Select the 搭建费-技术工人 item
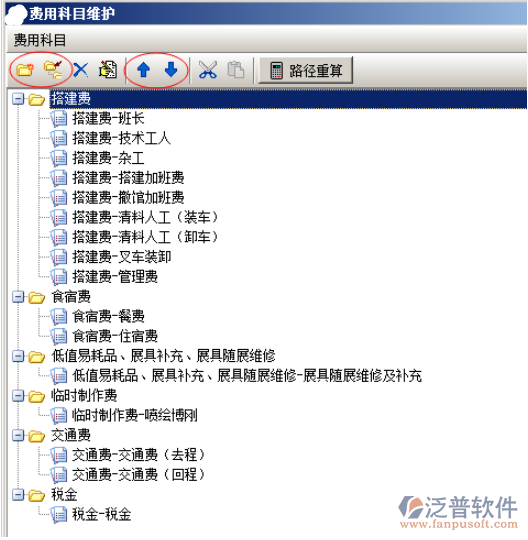Viewport: 528px width, 540px height. [x=121, y=139]
